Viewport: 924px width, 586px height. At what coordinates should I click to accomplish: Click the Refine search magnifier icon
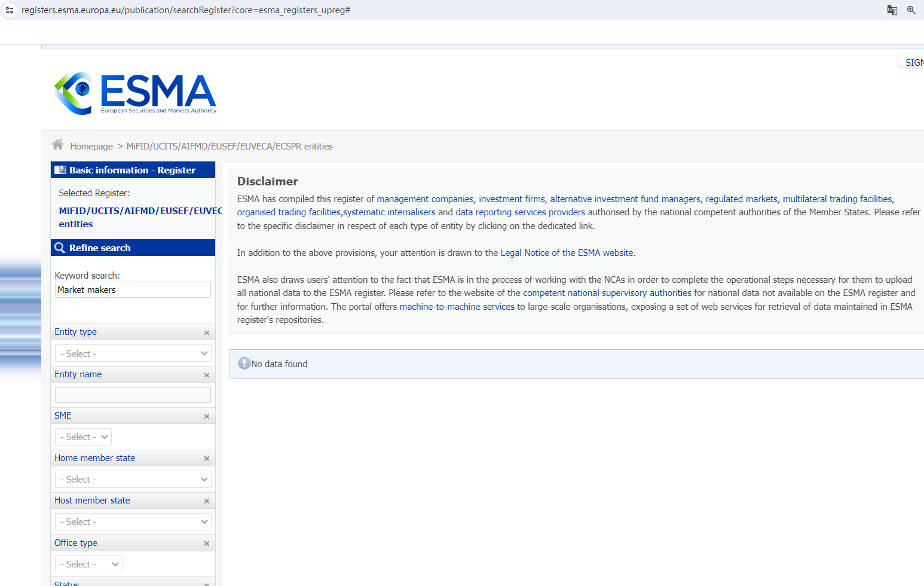[x=60, y=248]
